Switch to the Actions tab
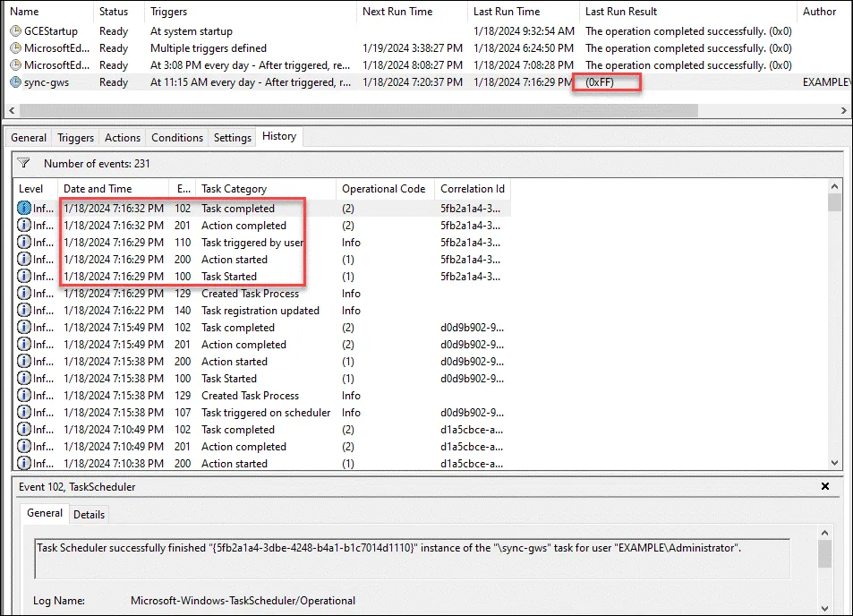This screenshot has width=853, height=616. [x=123, y=138]
